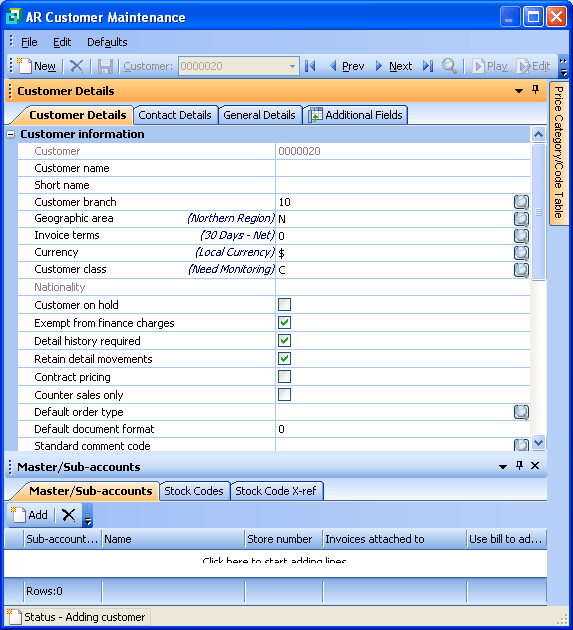
Task: Collapse the Customer information section
Action: (11, 135)
